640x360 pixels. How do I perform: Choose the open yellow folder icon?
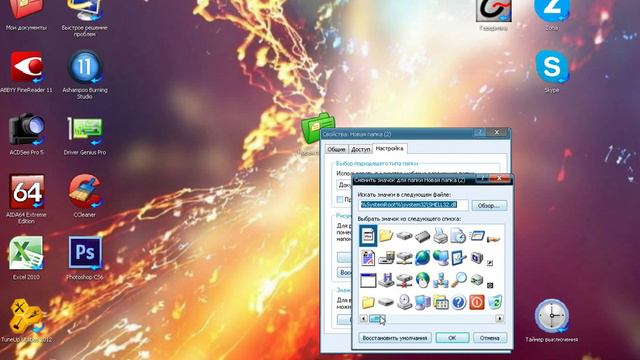tap(386, 235)
